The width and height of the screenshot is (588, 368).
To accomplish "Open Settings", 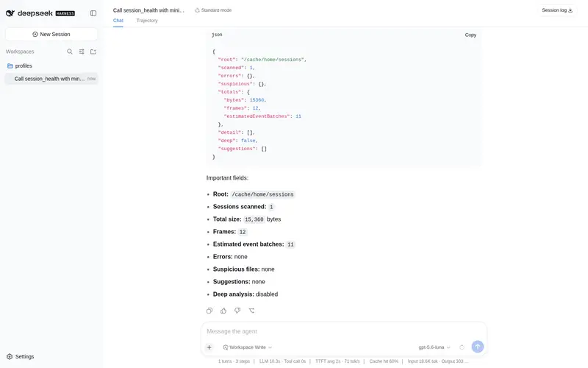I will [x=21, y=356].
